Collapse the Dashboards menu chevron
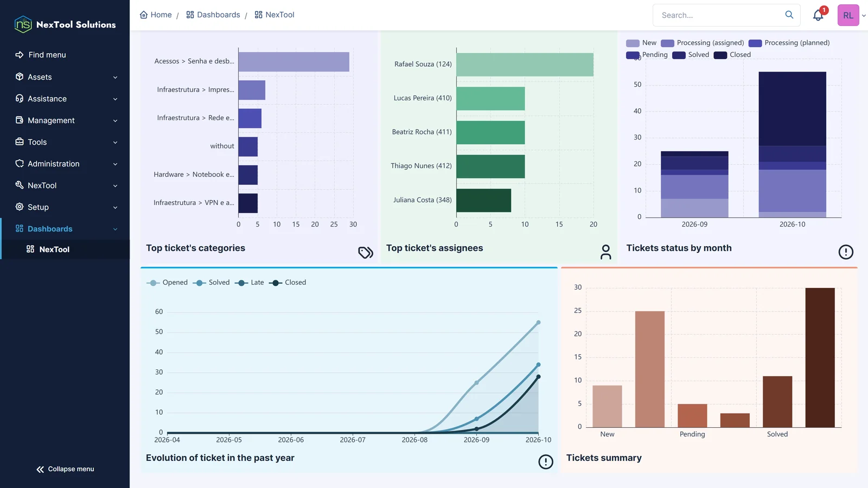868x488 pixels. click(x=115, y=229)
